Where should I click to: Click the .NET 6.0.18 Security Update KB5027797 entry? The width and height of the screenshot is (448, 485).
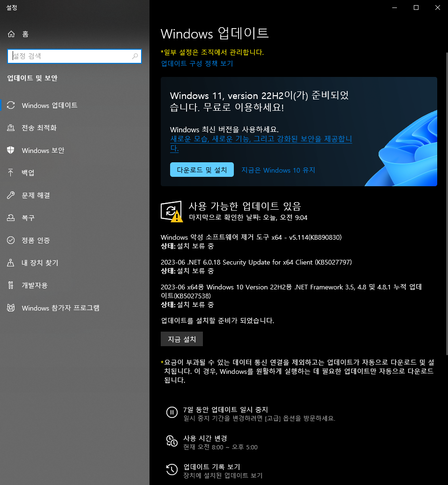[256, 266]
